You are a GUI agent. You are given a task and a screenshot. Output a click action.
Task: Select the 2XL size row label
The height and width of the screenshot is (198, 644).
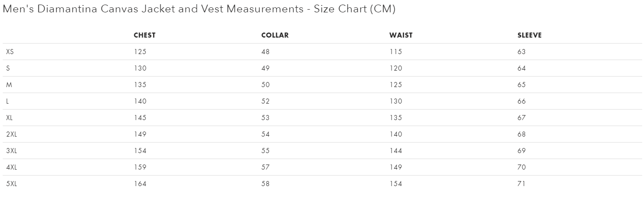12,134
